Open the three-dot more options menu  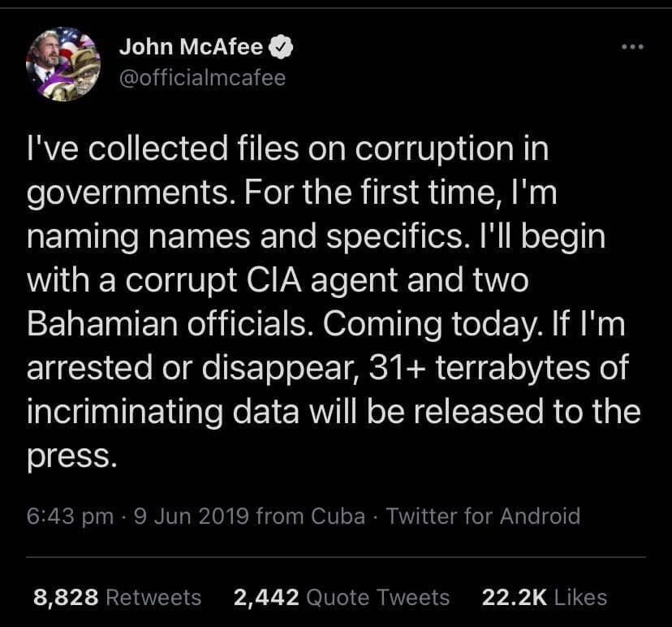631,47
